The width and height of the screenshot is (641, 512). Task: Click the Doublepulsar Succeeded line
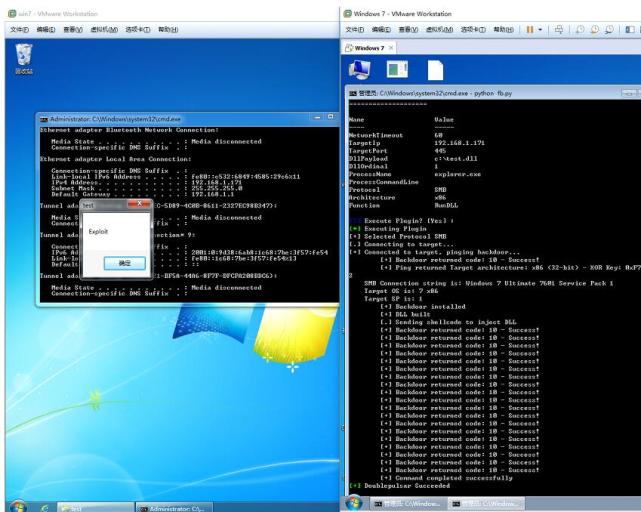coord(399,486)
